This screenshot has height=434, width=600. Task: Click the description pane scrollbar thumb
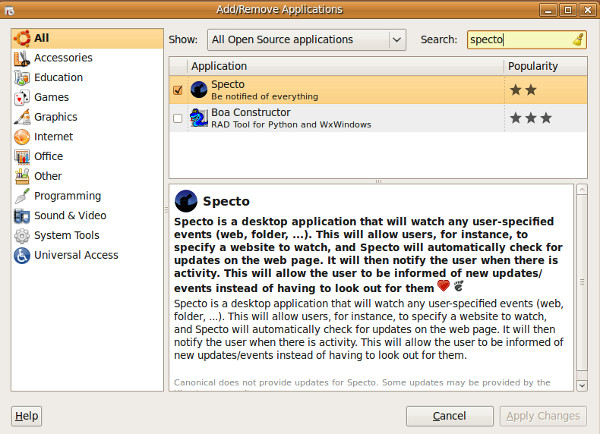(582, 282)
